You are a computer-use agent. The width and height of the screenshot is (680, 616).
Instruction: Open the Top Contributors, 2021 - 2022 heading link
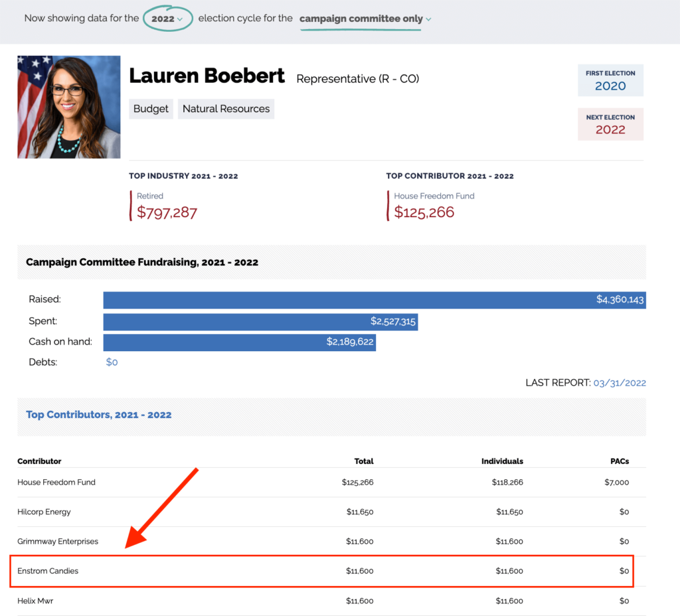click(98, 415)
